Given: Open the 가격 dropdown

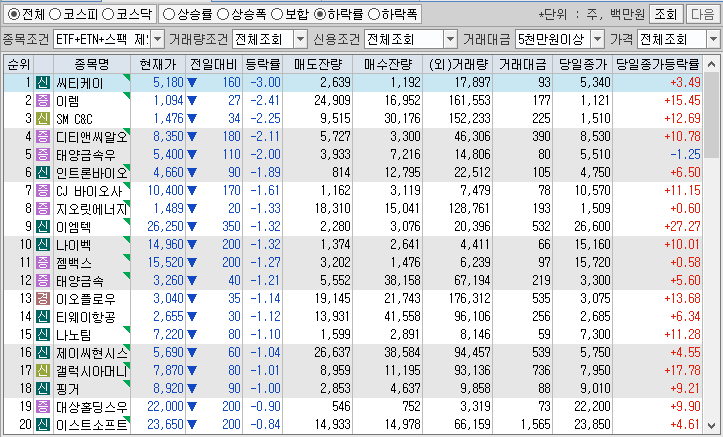Looking at the screenshot, I should 713,40.
